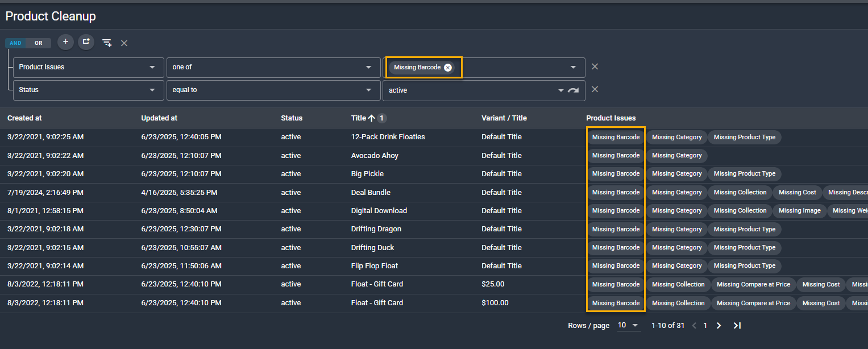Switch the filter logic to OR
The height and width of the screenshot is (349, 868).
39,43
